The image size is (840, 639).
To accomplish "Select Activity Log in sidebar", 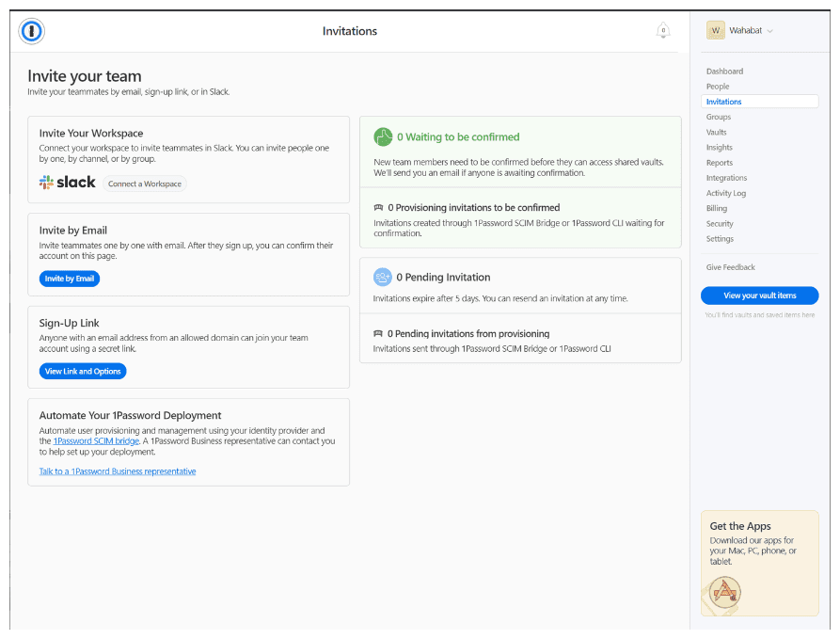I will [x=726, y=193].
